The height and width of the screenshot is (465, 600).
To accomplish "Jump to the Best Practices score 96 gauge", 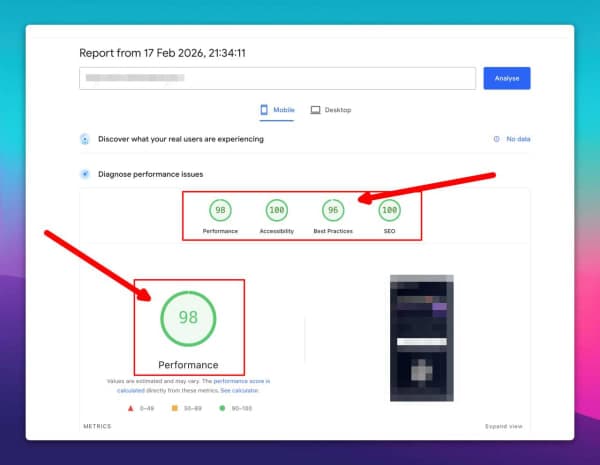I will [x=333, y=210].
